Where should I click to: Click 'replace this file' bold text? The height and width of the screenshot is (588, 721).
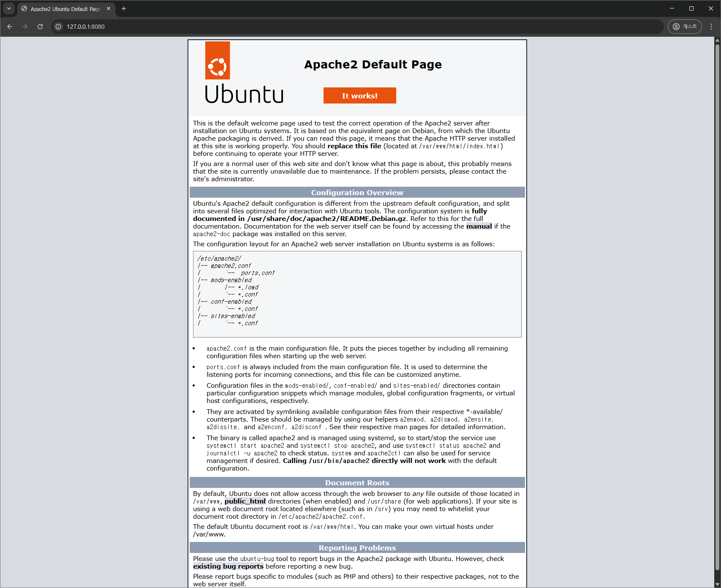[x=354, y=146]
